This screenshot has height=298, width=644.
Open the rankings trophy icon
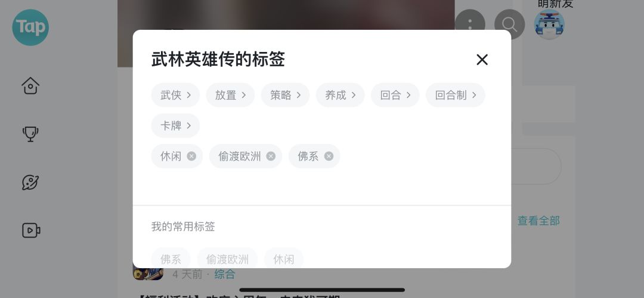pos(30,134)
